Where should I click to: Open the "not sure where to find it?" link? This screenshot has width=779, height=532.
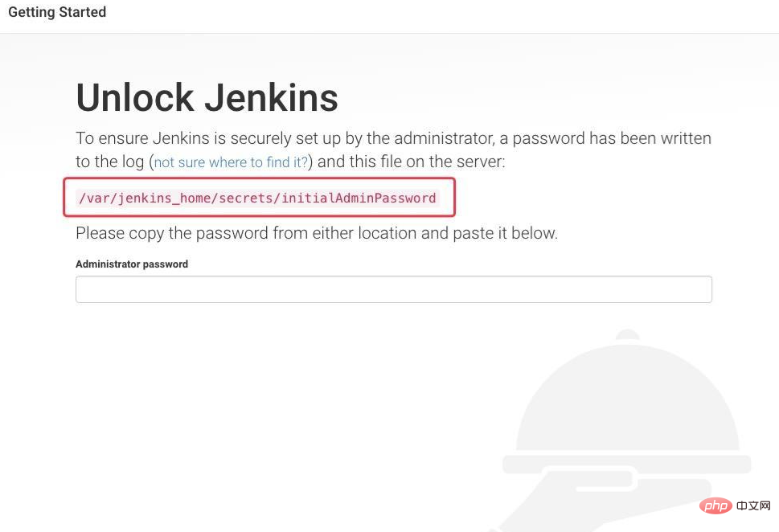(231, 162)
